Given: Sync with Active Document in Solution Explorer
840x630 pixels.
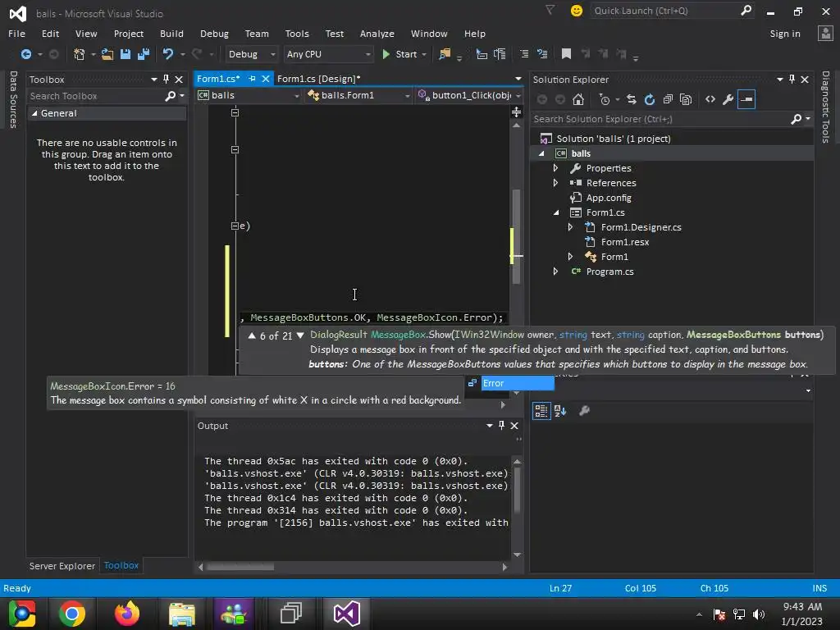Looking at the screenshot, I should point(632,99).
